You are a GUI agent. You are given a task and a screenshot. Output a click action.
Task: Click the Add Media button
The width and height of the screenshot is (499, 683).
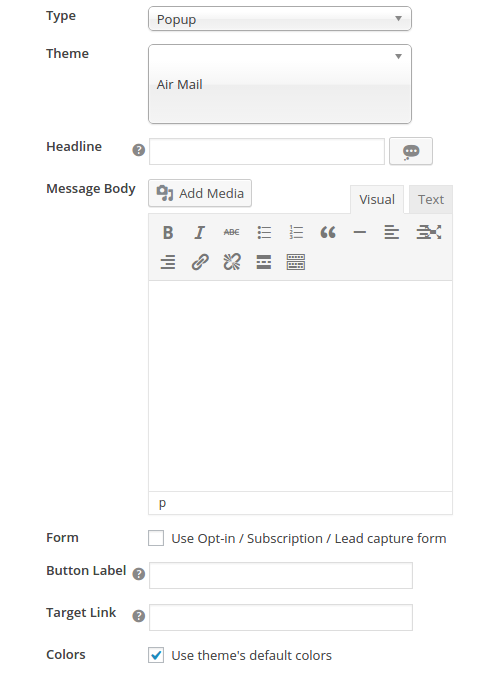click(200, 193)
